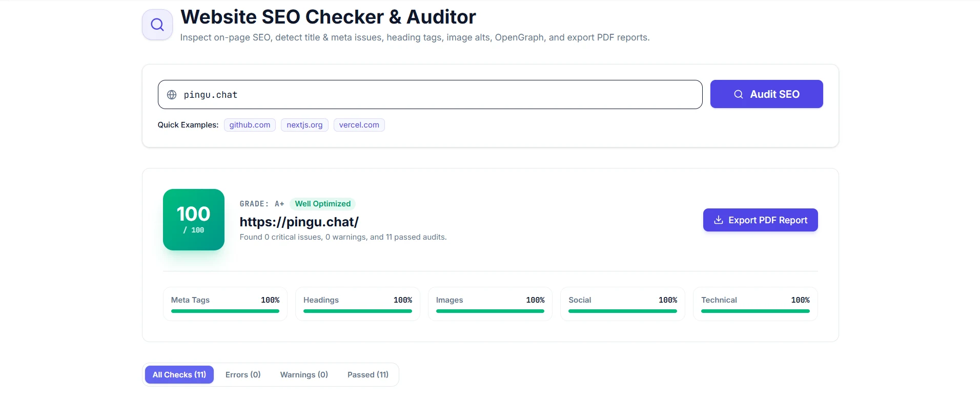Click the search icon on Audit SEO button
This screenshot has width=980, height=402.
[x=739, y=94]
